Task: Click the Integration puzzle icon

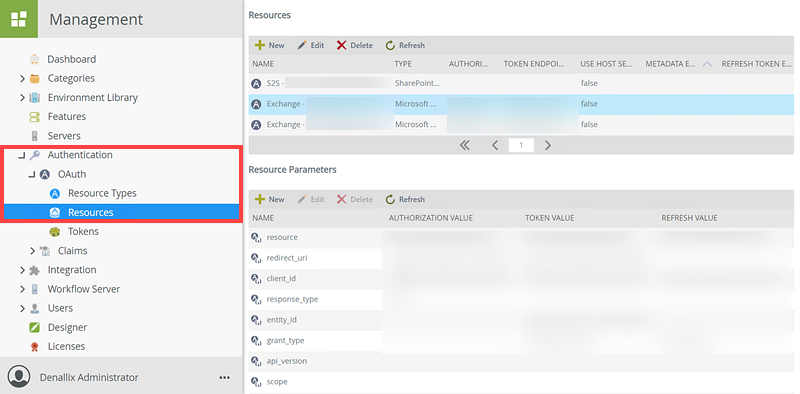Action: (35, 270)
